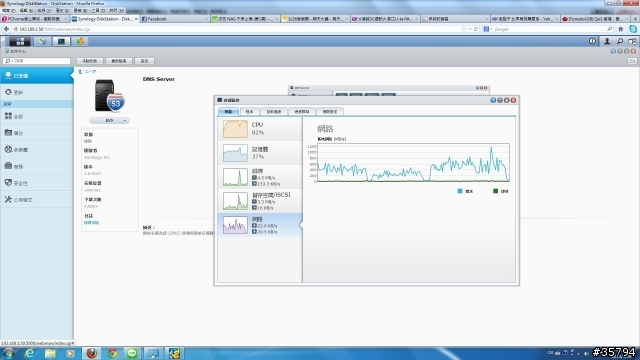
Task: Click the blue link under DNS Server details
Action: [x=91, y=223]
